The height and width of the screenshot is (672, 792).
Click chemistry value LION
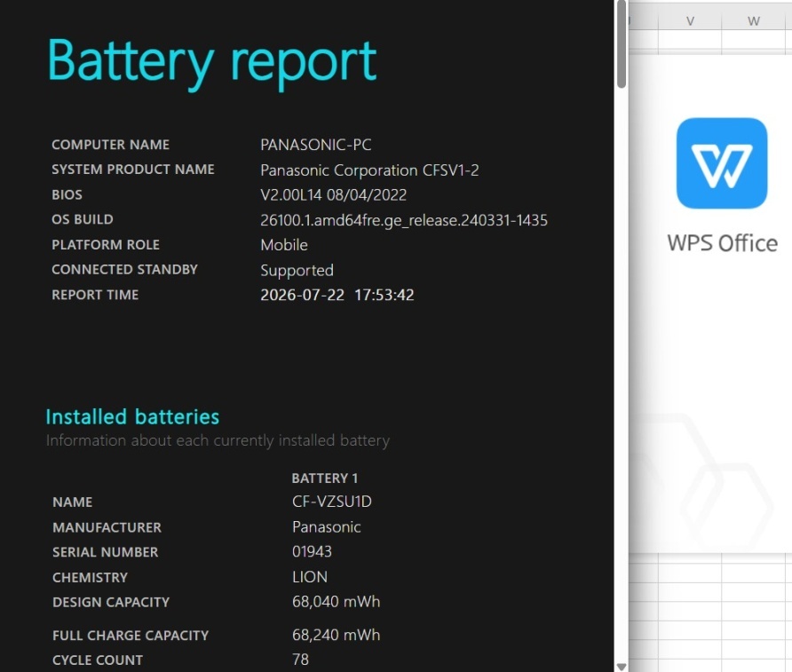point(310,577)
